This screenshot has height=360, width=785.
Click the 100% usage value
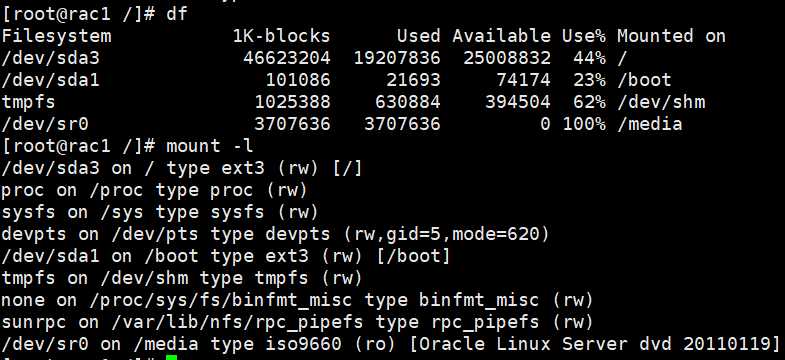tap(584, 124)
